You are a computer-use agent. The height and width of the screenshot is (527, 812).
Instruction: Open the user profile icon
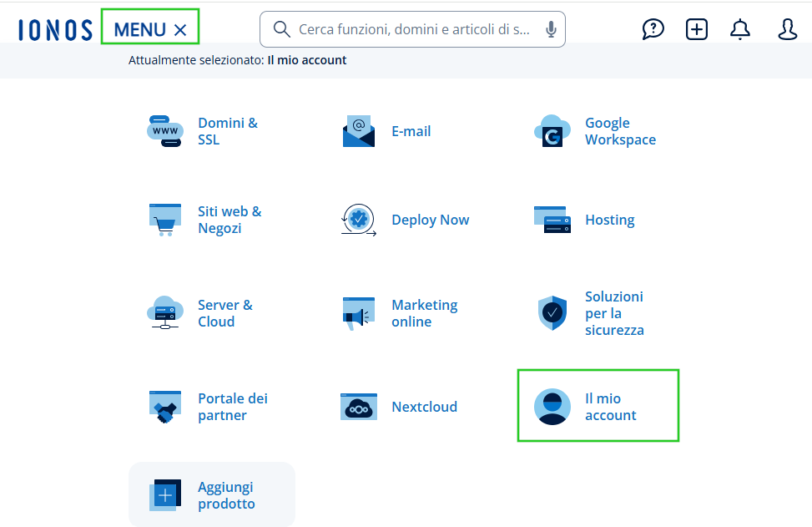(x=787, y=29)
